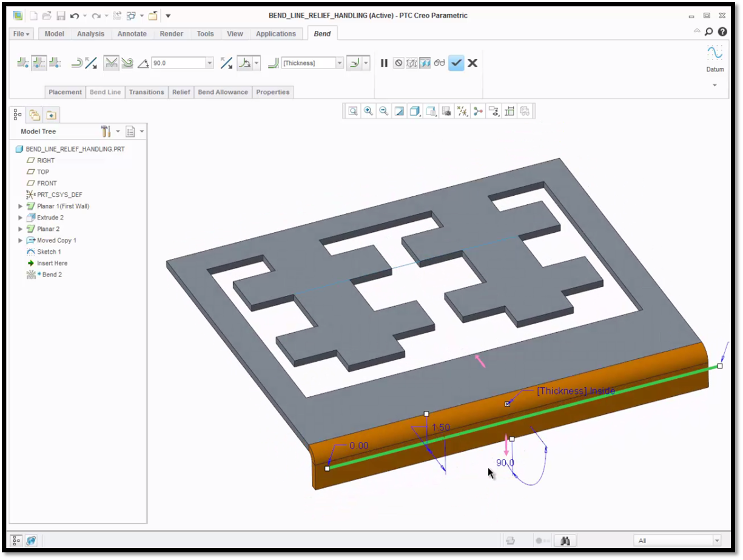Toggle the angled bend option icon
The height and width of the screenshot is (560, 743).
(x=111, y=62)
